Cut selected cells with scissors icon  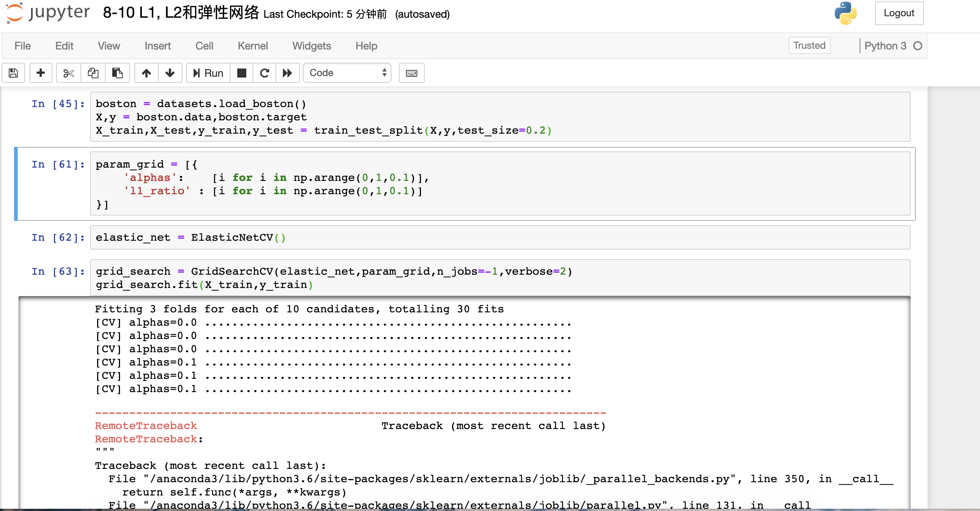click(68, 73)
